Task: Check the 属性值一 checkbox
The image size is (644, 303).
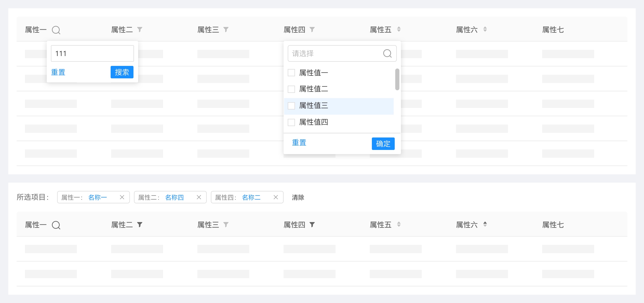Action: [291, 73]
